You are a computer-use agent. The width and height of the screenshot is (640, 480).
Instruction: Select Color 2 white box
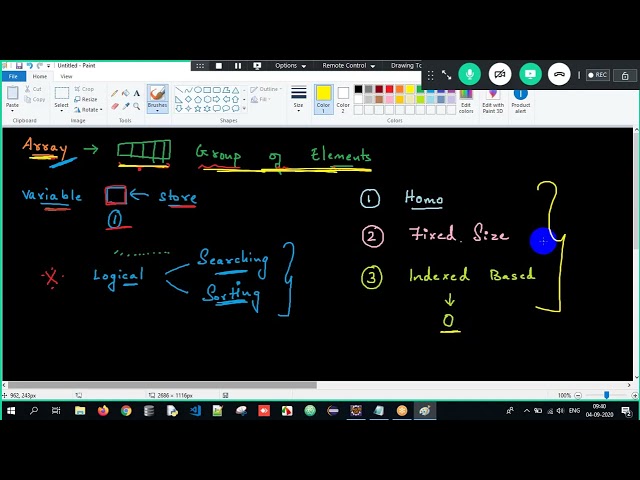(x=343, y=99)
